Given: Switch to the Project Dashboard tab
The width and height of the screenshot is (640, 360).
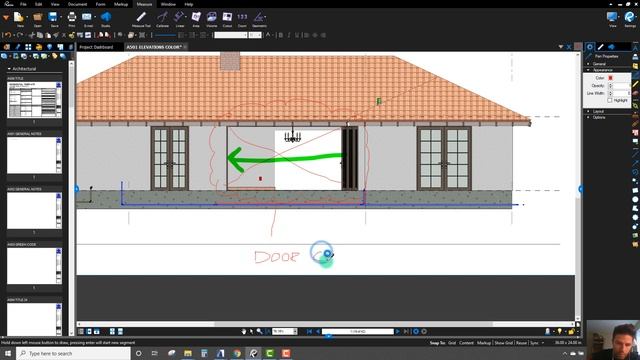Looking at the screenshot, I should tap(96, 47).
